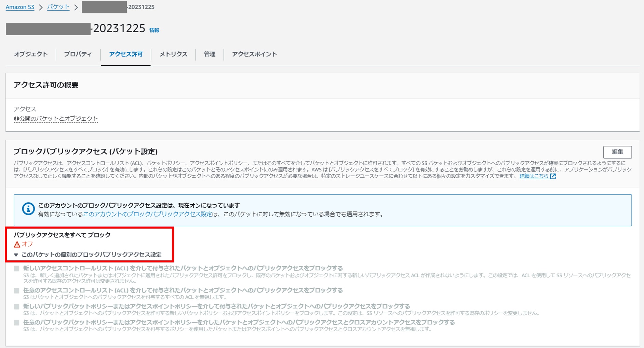Switch to the プロパティ tab
644x348 pixels.
pyautogui.click(x=78, y=54)
